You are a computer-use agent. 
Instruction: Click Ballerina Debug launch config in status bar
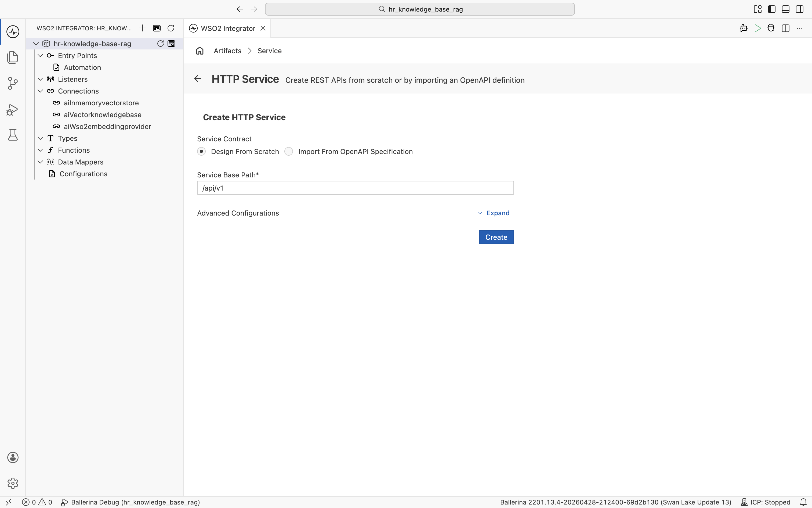click(x=130, y=502)
